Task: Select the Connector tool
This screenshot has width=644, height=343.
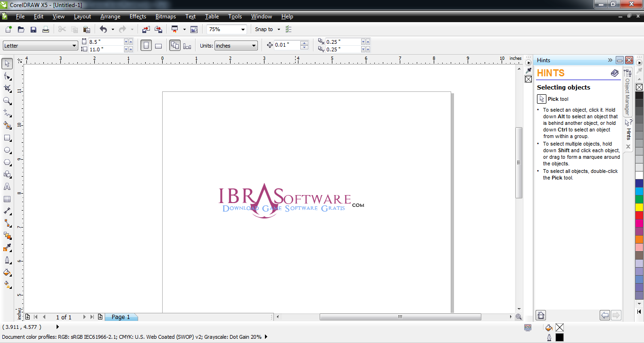Action: pos(7,223)
